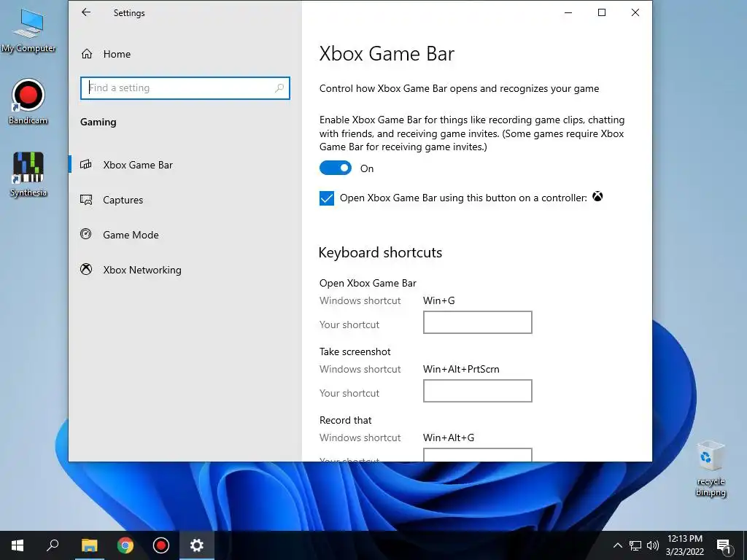Click Your shortcut field for Open Xbox Game Bar
Screen dimensions: 747x560
[x=477, y=322]
